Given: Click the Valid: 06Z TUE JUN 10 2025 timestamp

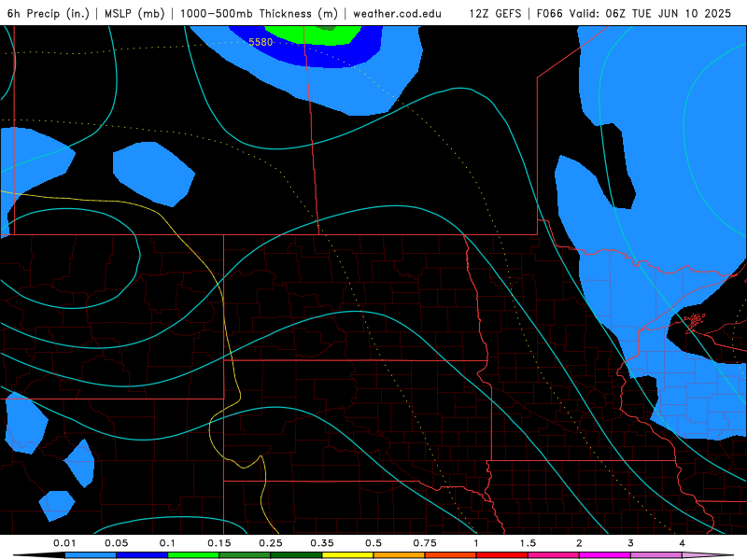Looking at the screenshot, I should [x=650, y=14].
